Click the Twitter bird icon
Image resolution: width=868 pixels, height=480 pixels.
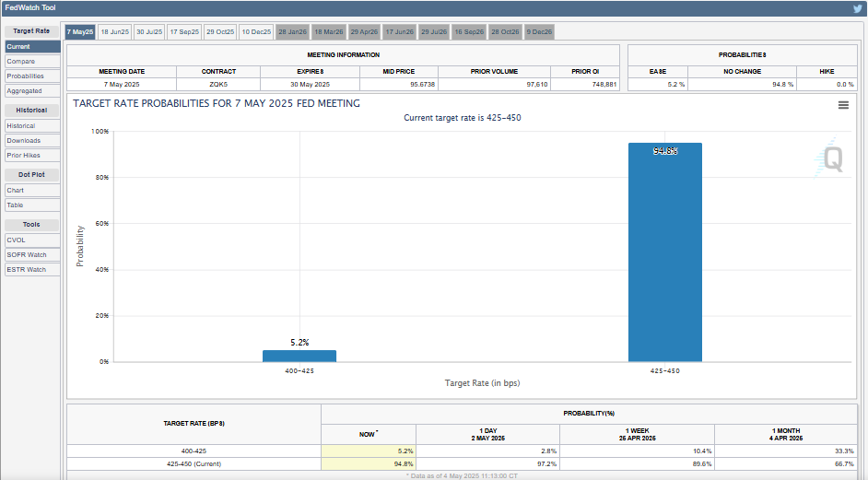857,8
